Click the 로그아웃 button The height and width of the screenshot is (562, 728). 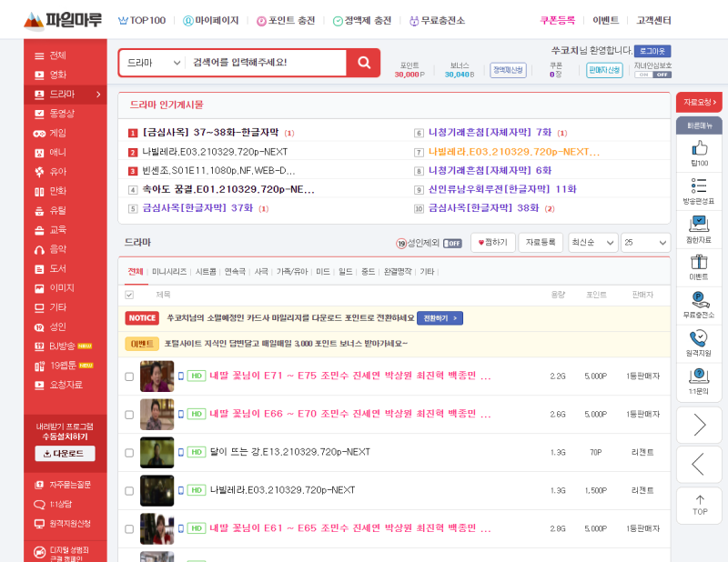pos(652,51)
